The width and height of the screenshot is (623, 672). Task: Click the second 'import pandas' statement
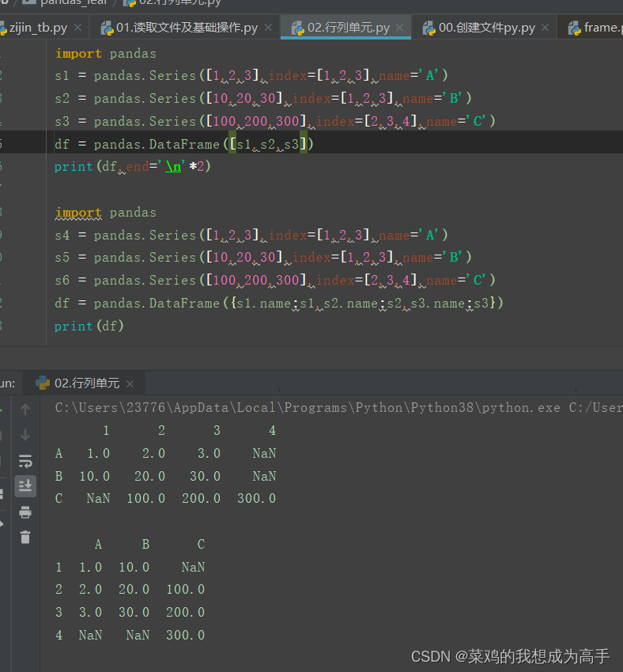pyautogui.click(x=106, y=213)
